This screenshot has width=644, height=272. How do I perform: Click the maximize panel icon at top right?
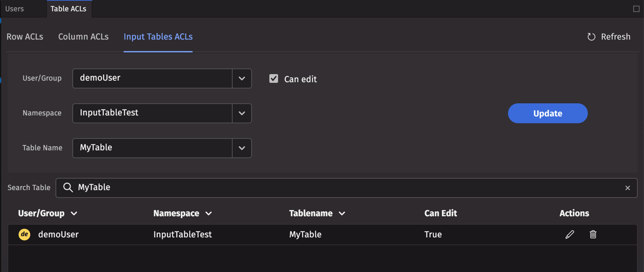pos(636,9)
